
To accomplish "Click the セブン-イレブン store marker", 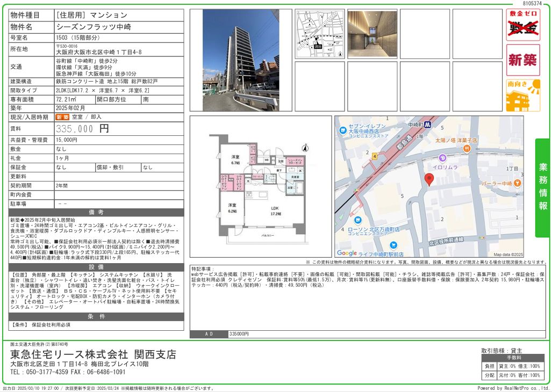I will coord(342,130).
